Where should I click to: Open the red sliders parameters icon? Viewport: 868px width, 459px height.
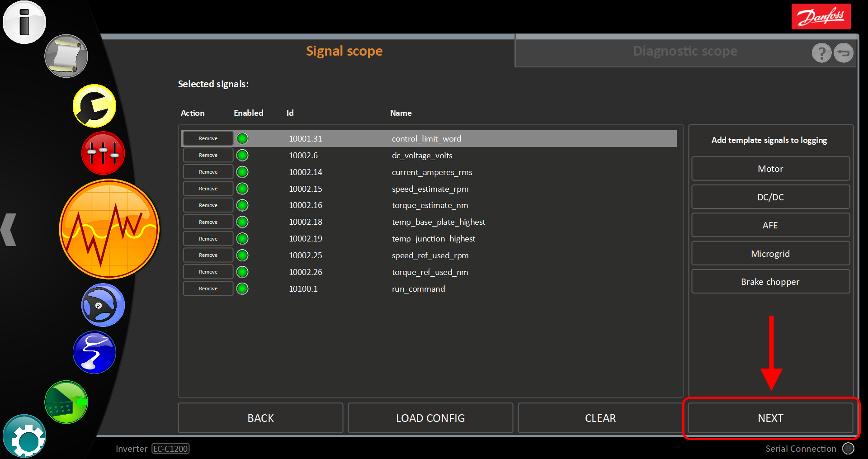(103, 153)
